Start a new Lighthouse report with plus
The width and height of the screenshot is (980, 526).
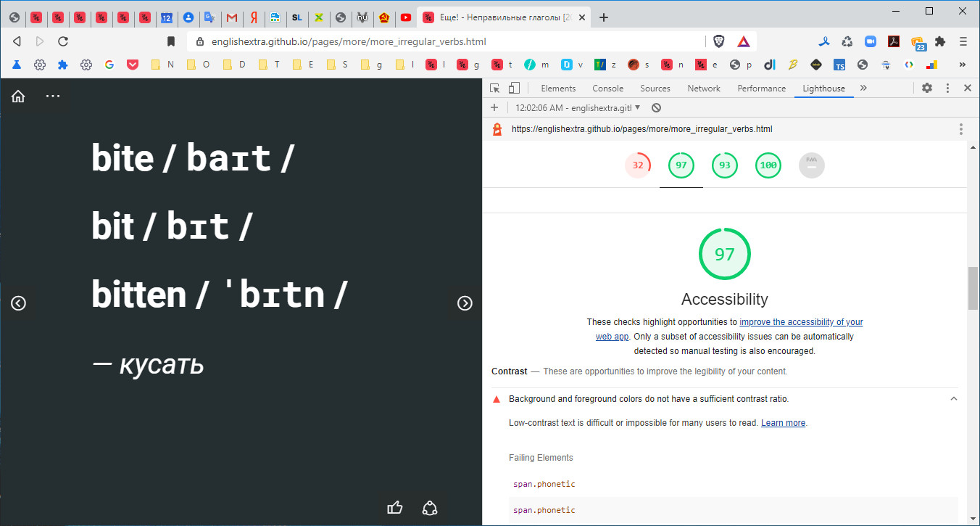(x=494, y=107)
